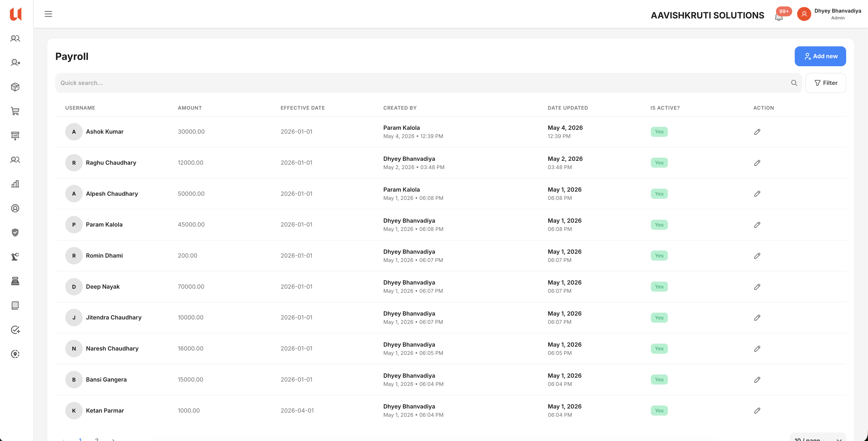Open the check-plus task sidebar icon
Screen dimensions: 868x441
(15, 329)
